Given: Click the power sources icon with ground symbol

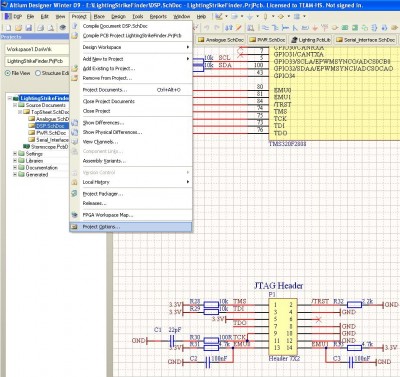Looking at the screenshot, I should [x=250, y=16].
